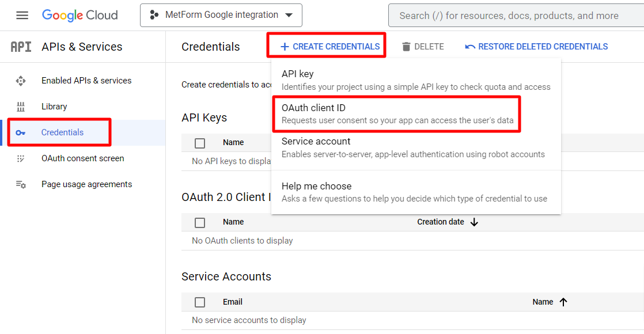Viewport: 644px width, 334px height.
Task: Open the Library page
Action: pyautogui.click(x=54, y=107)
